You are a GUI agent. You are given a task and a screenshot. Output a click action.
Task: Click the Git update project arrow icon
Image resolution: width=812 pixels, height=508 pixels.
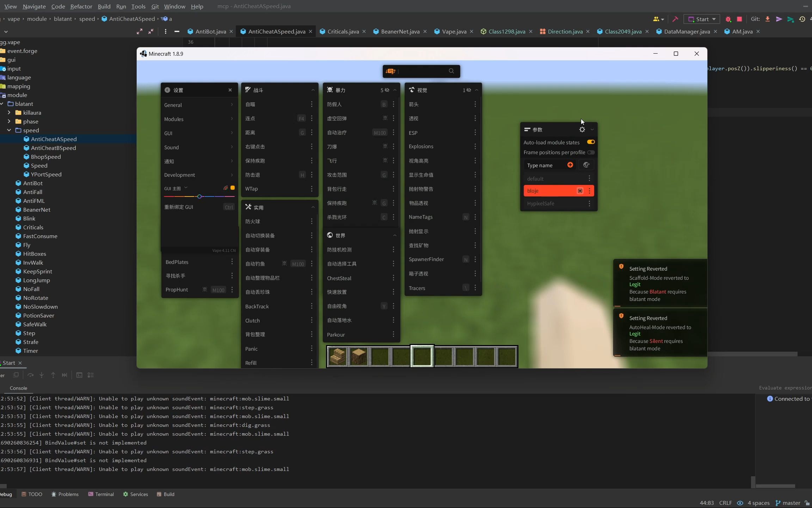767,19
